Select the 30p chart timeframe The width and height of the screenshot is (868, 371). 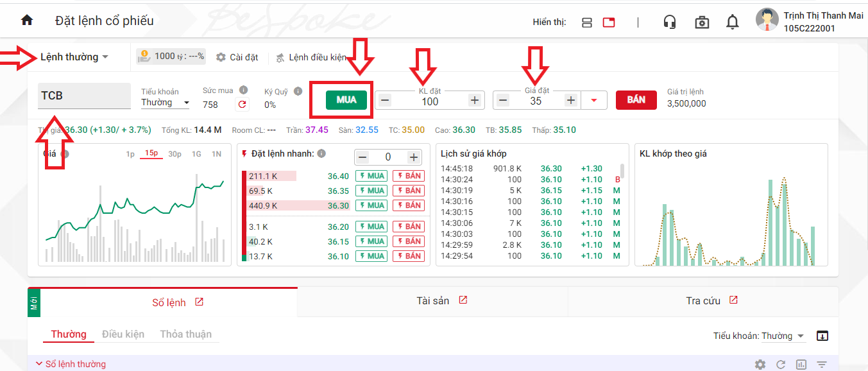pyautogui.click(x=174, y=153)
